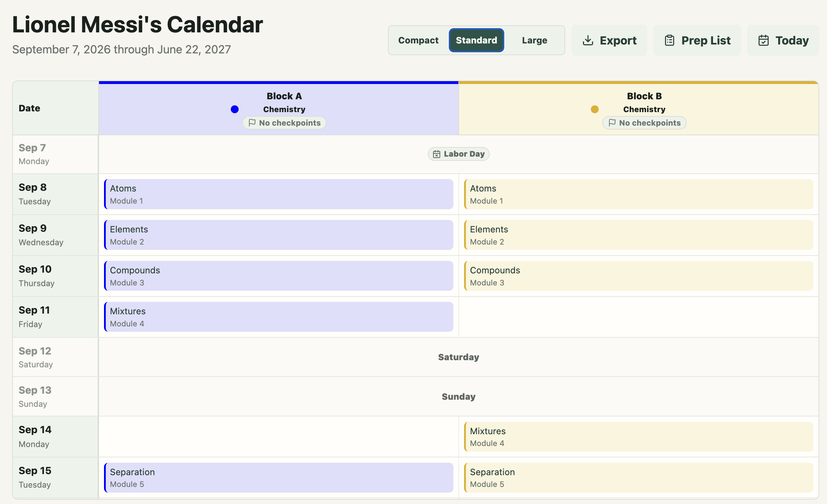The image size is (827, 504).
Task: Click the Block A flag icon
Action: click(x=252, y=123)
